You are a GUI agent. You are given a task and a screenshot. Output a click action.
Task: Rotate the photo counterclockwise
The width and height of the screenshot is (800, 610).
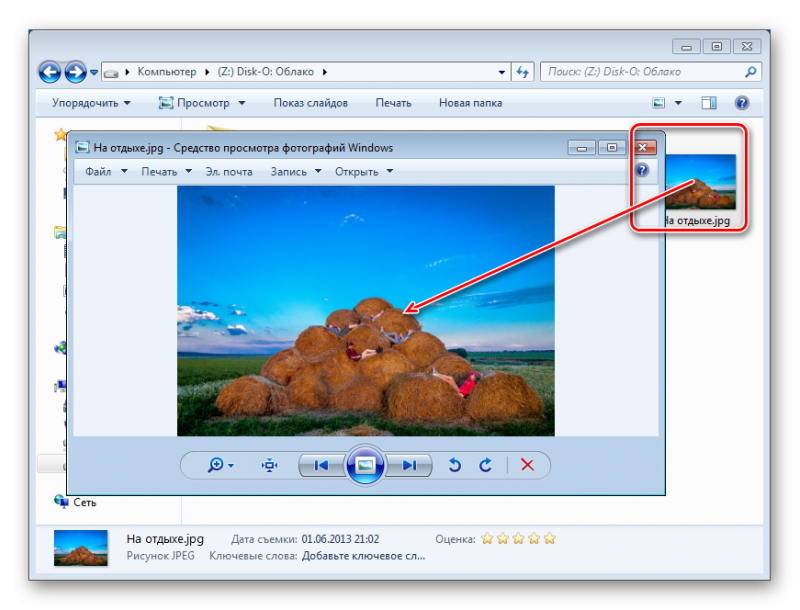pos(455,465)
